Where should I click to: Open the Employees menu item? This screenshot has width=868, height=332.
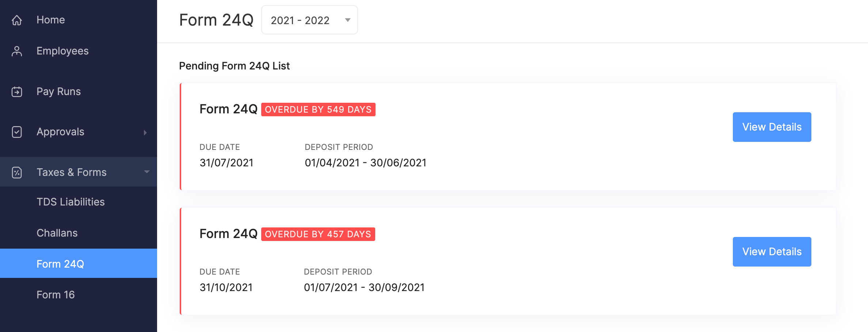coord(62,51)
